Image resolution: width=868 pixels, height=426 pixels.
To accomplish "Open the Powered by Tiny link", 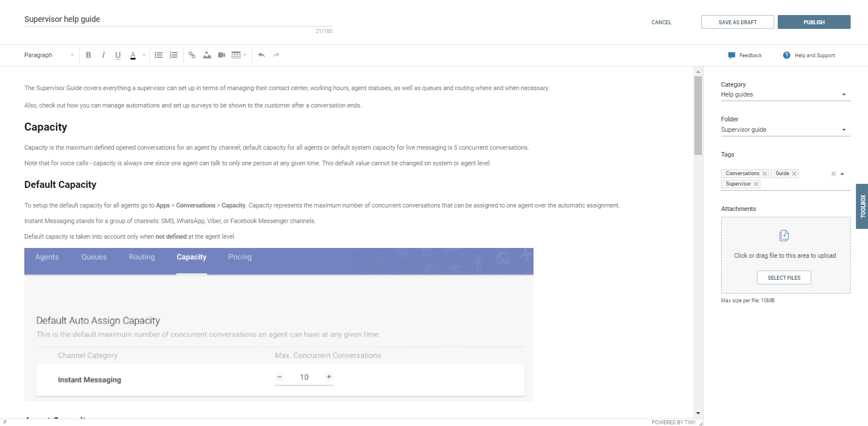I will 674,423.
